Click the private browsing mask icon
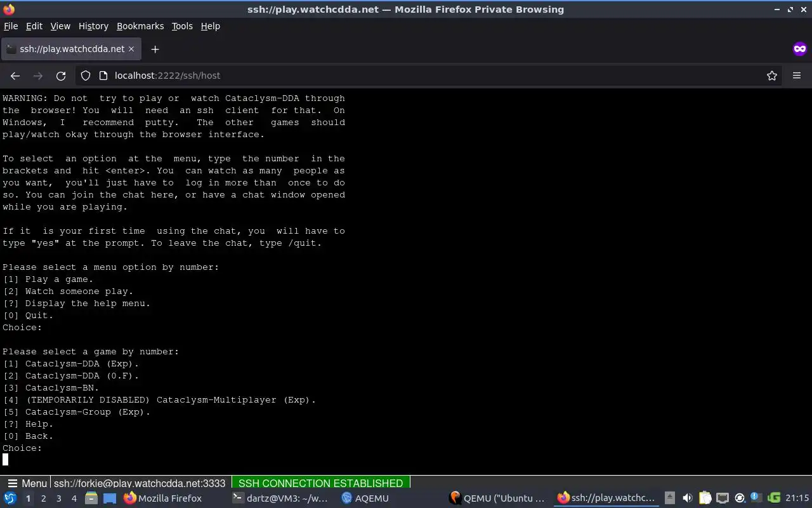The width and height of the screenshot is (812, 508). (799, 49)
